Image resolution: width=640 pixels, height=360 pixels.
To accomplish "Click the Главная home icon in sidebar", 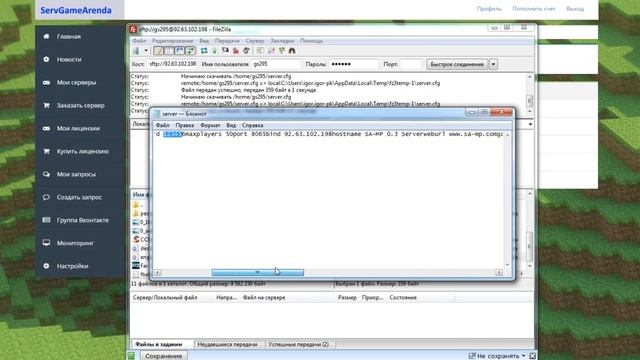I will coord(47,36).
